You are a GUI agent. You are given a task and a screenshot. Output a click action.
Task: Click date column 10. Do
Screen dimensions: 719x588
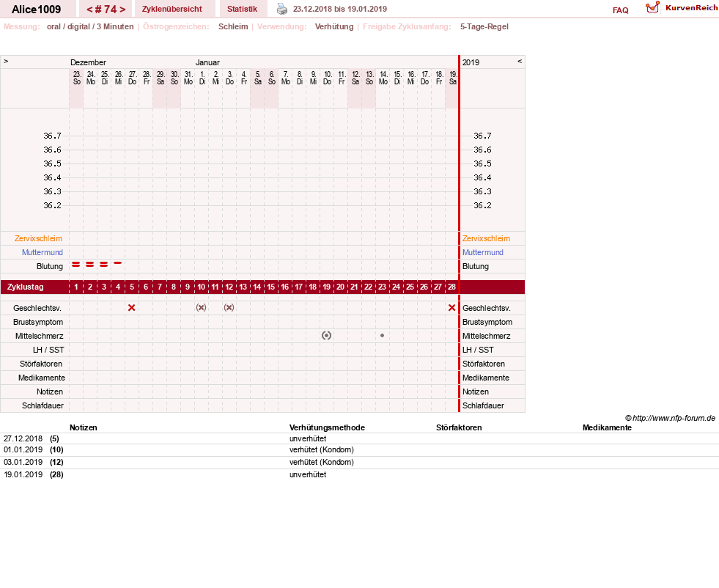[327, 78]
